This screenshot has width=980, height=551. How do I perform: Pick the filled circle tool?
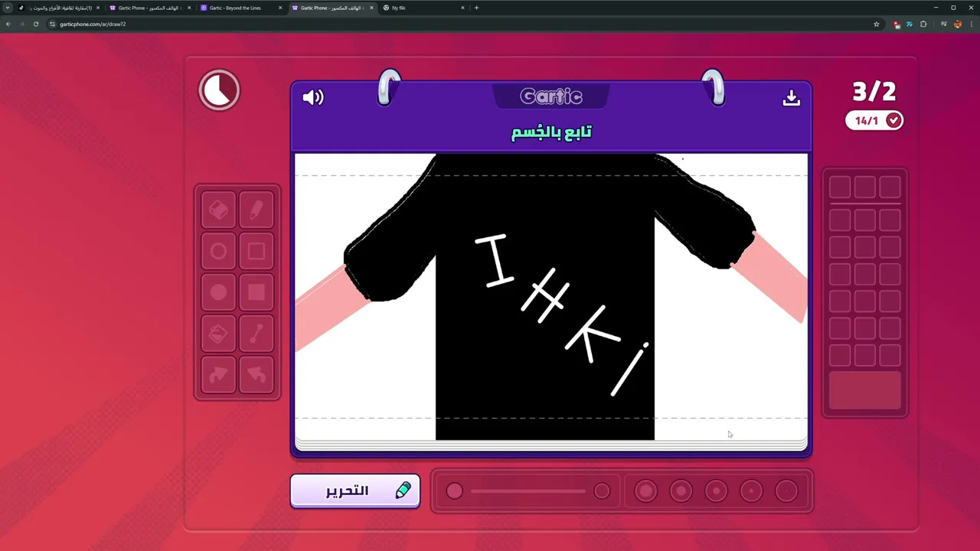tap(218, 293)
